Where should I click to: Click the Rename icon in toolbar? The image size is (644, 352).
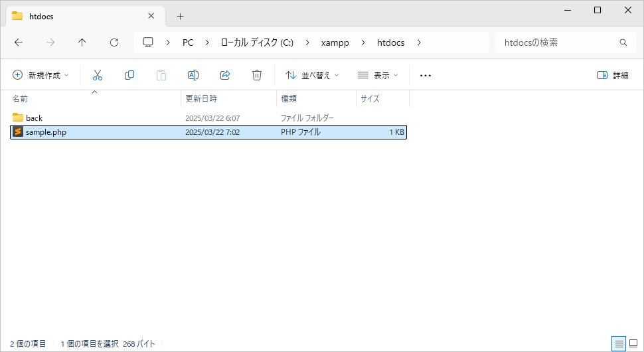point(193,75)
